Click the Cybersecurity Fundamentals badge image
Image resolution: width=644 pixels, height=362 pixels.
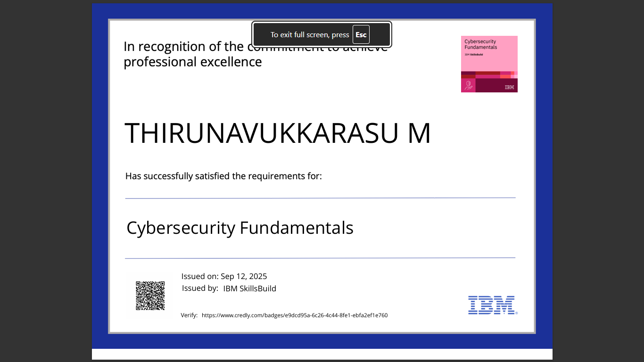[x=489, y=64]
